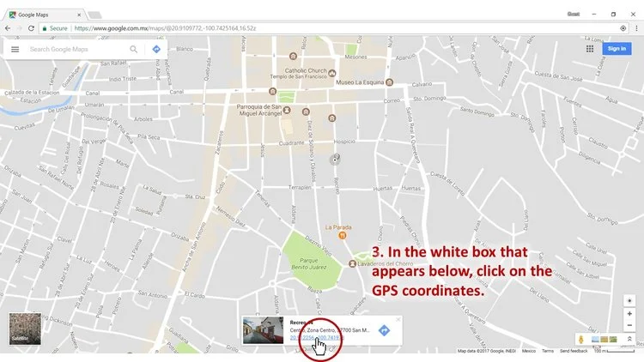The image size is (644, 362).
Task: Zoom out with the minus button
Action: coord(629,325)
